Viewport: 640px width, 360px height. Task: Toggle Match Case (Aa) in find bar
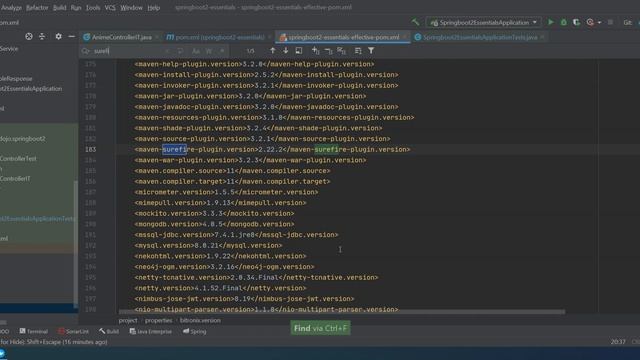196,51
